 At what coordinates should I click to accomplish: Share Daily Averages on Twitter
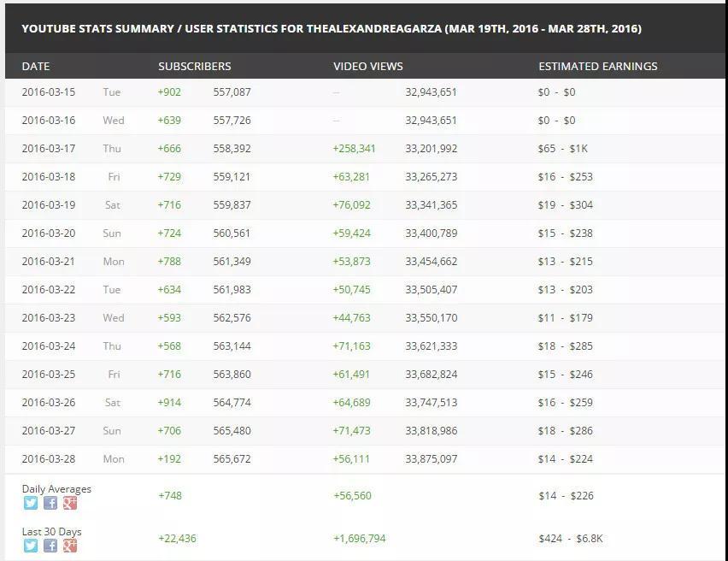31,503
